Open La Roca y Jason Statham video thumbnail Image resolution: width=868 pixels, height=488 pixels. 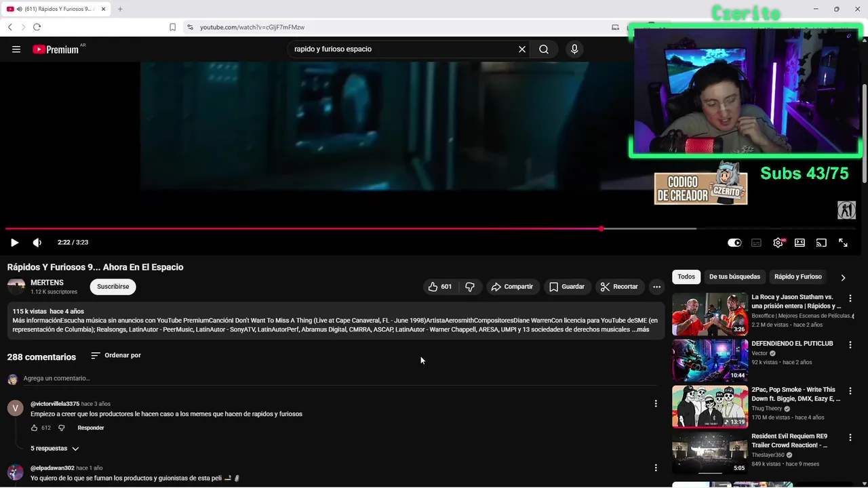coord(710,314)
